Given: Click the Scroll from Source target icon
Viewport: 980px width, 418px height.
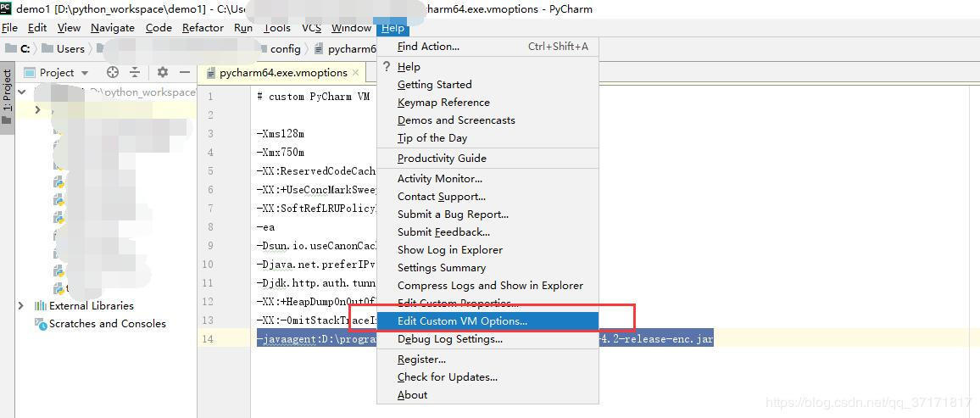Looking at the screenshot, I should pos(113,72).
